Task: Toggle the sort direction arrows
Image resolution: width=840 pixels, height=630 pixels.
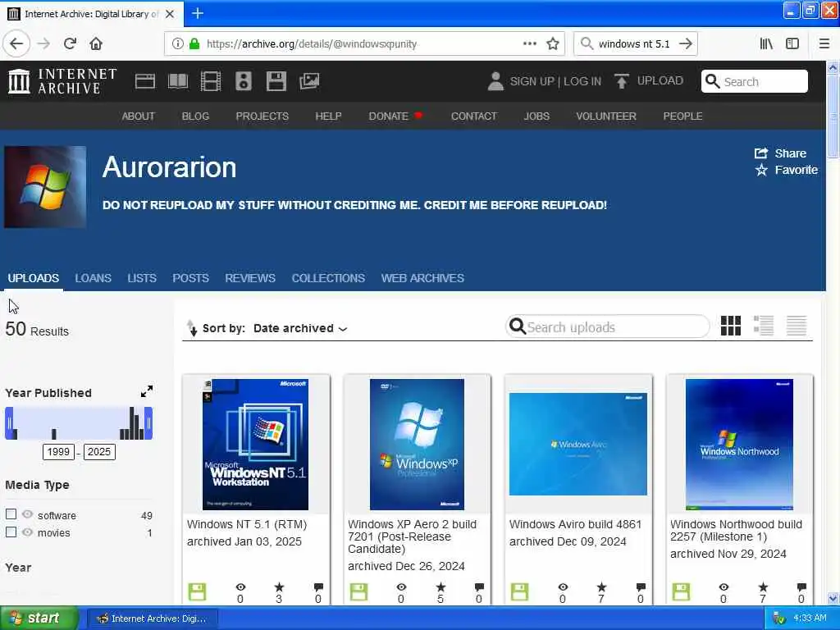Action: [192, 328]
